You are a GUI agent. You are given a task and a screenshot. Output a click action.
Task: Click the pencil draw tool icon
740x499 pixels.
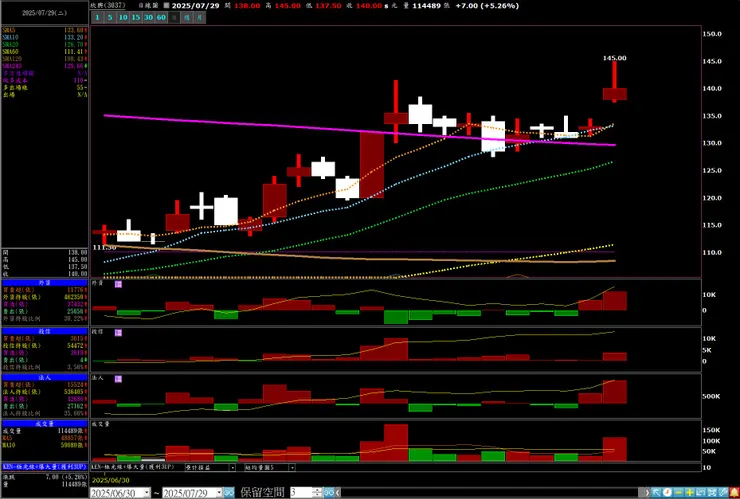tap(723, 492)
